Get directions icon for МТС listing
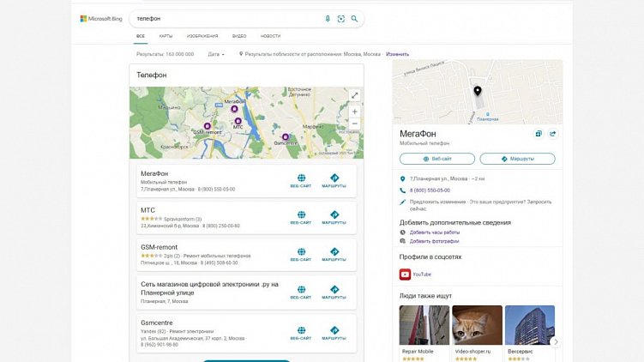This screenshot has width=644, height=362. (x=334, y=217)
